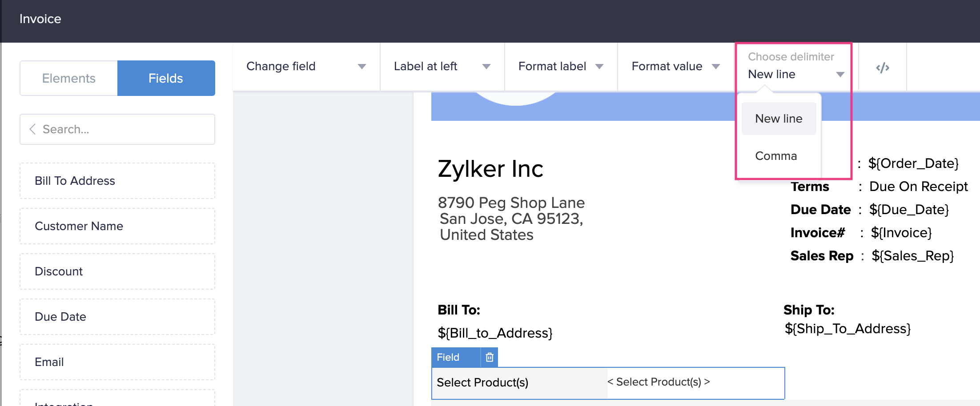Pick the Customer Name field
This screenshot has width=980, height=406.
pyautogui.click(x=117, y=226)
